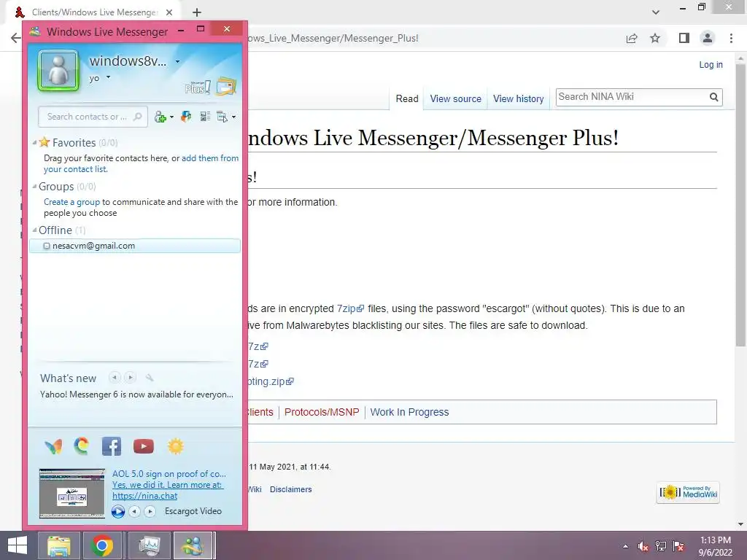Open the email inbox icon in Messenger
Viewport: 747px width, 560px height.
(x=226, y=86)
